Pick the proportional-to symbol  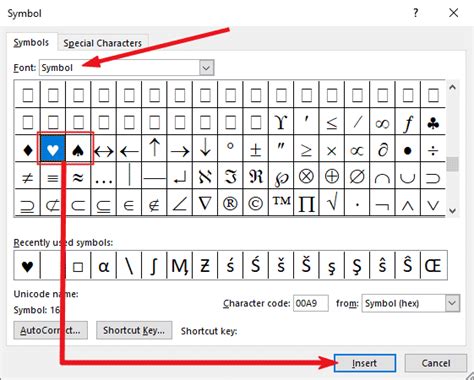[x=357, y=150]
